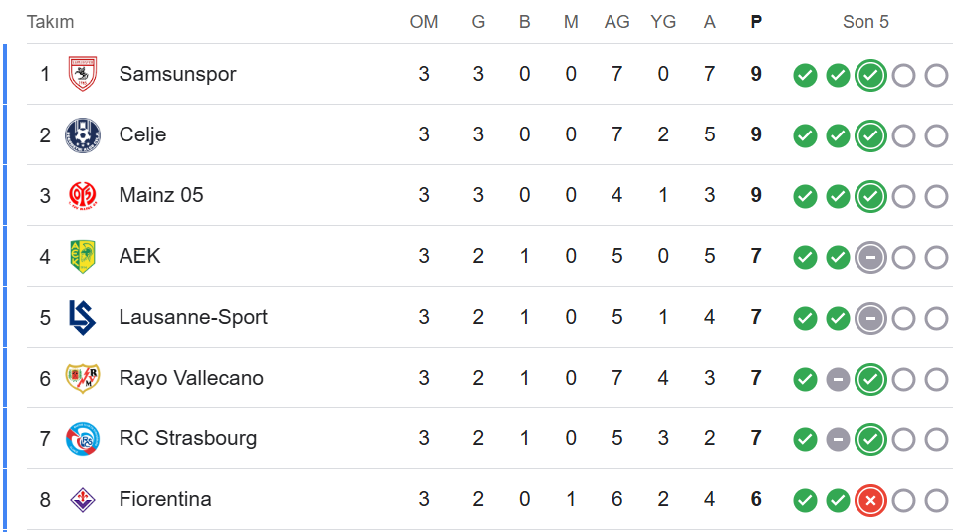980x532 pixels.
Task: Click the Mainz 05 club badge
Action: click(x=82, y=195)
